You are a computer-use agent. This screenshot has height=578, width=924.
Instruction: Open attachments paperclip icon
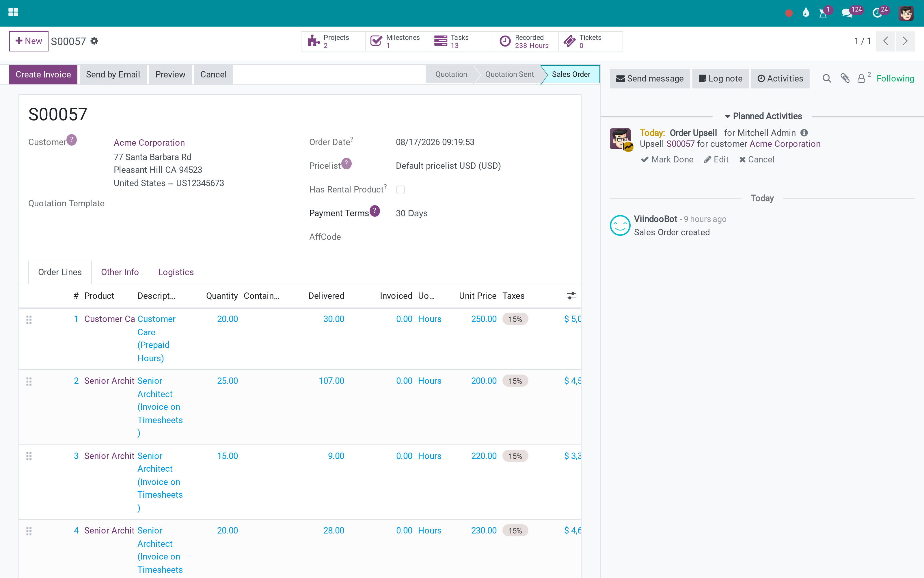click(845, 78)
